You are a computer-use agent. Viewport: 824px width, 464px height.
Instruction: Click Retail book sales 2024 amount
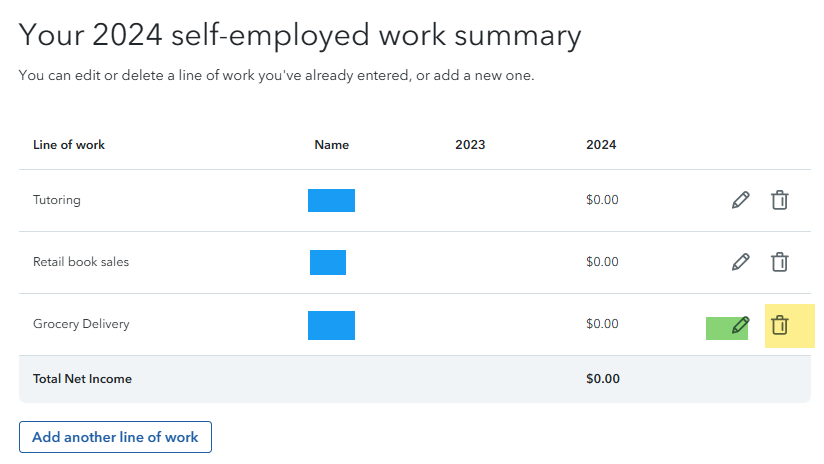pos(602,262)
